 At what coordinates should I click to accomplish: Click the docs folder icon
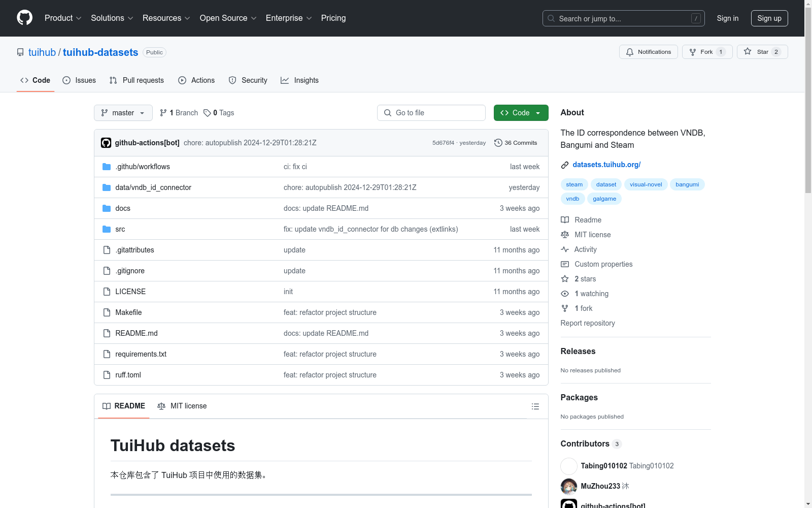[107, 208]
